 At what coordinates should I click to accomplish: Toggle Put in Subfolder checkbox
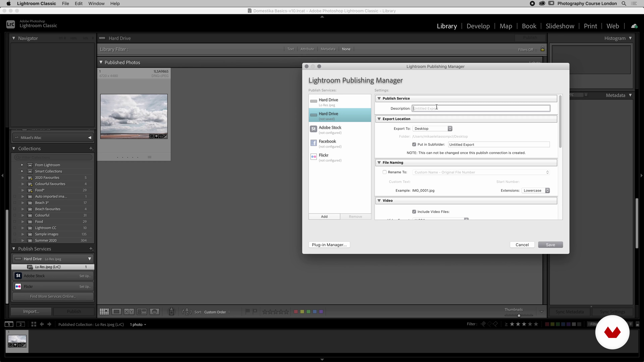click(414, 144)
